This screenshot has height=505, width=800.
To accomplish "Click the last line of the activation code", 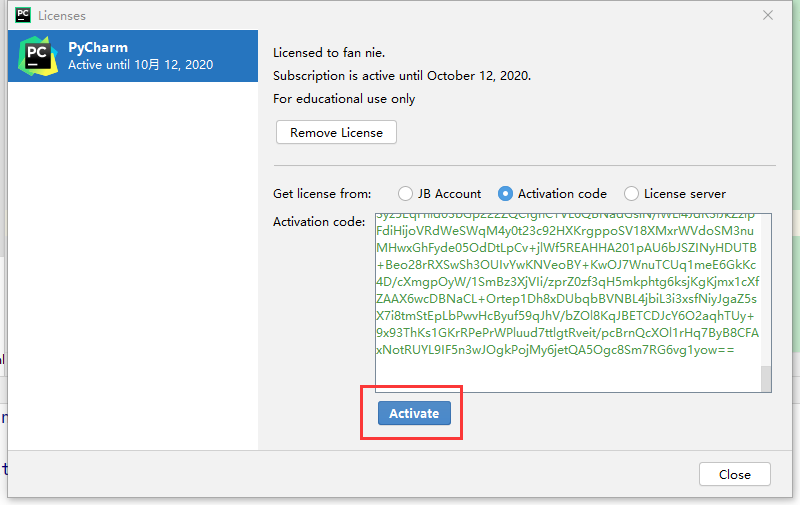I will (x=555, y=351).
